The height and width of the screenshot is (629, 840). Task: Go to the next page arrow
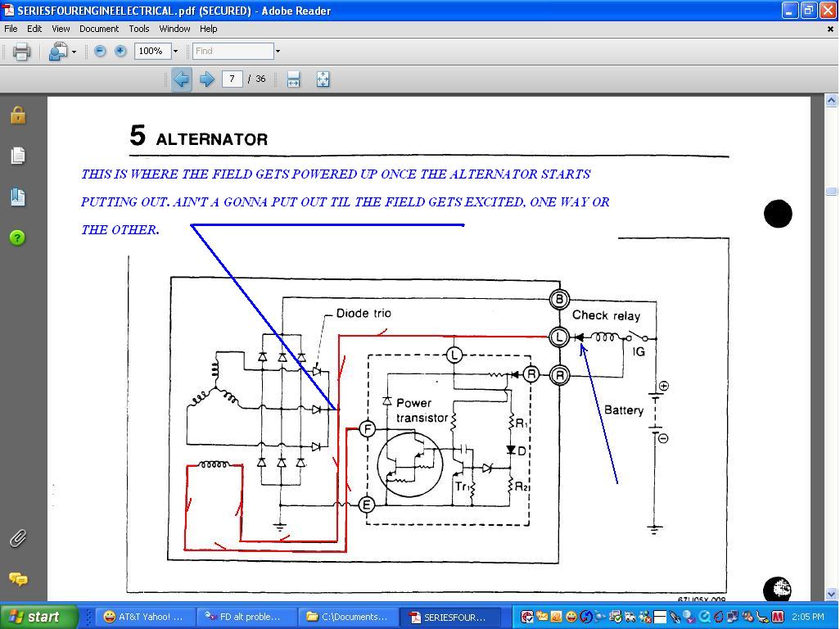(207, 79)
